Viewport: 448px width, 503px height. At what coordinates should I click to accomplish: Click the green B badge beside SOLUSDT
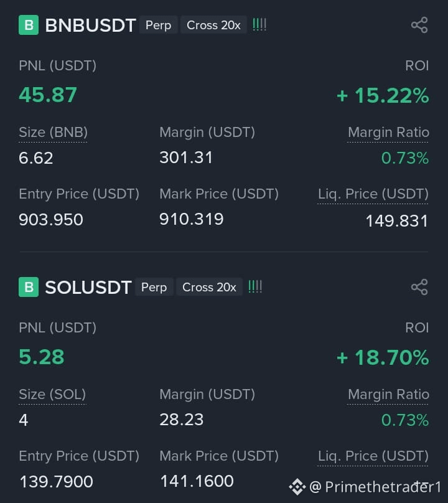pos(29,287)
